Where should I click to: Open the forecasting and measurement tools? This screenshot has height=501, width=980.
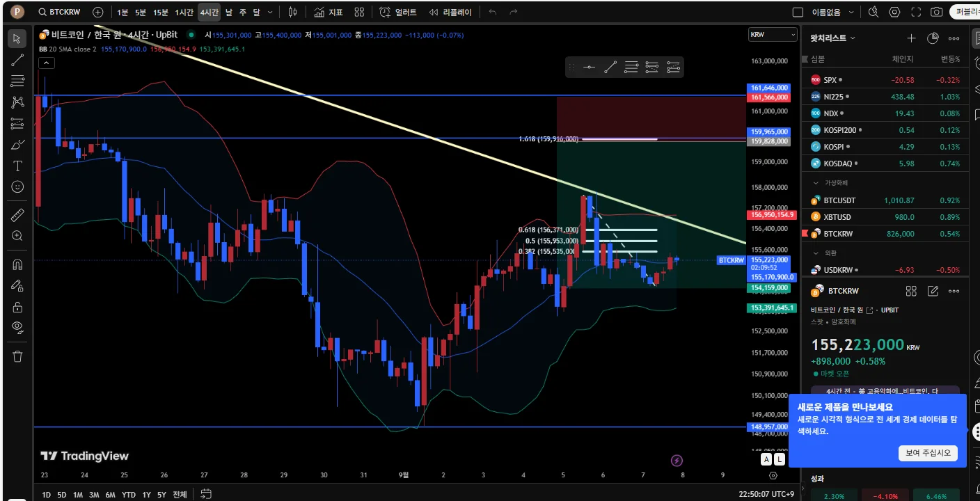[17, 124]
